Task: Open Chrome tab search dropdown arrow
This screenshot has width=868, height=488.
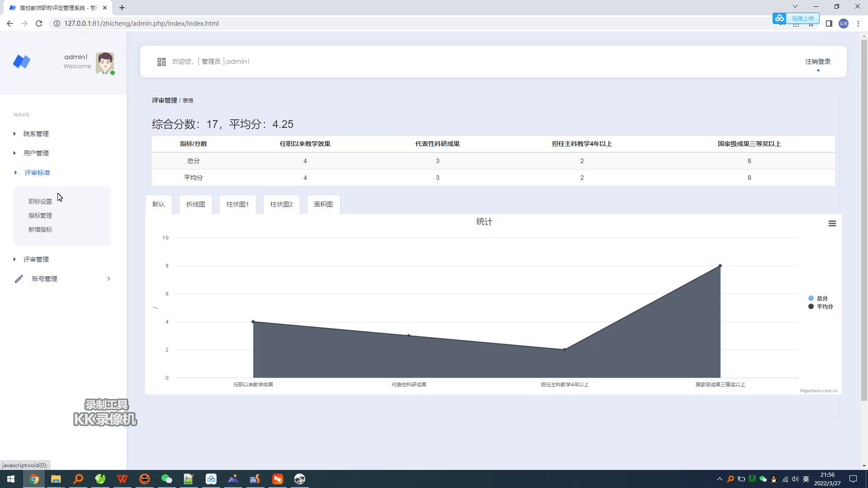Action: pos(795,6)
